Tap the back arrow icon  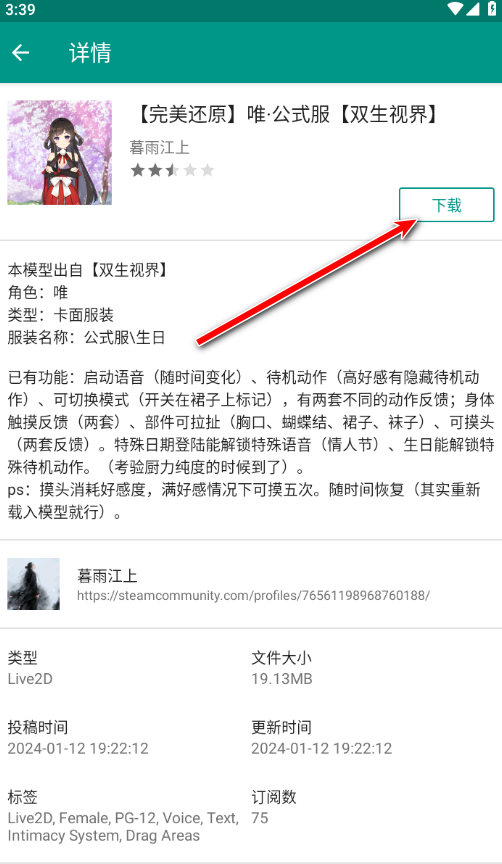(20, 52)
